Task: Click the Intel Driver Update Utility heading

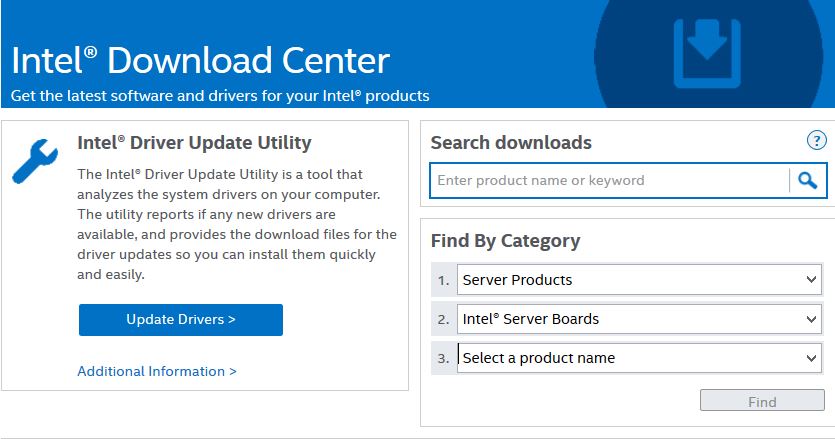Action: coord(194,143)
